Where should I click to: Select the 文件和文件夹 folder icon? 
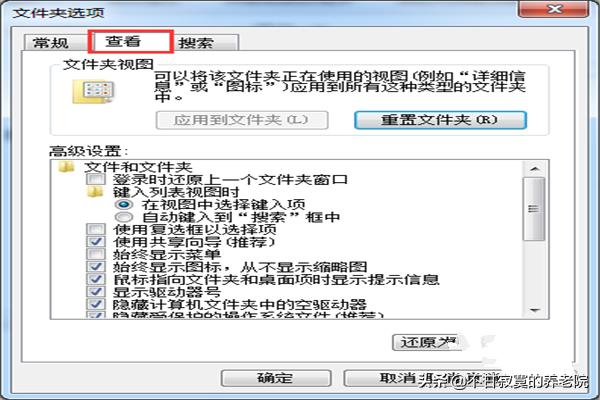tap(66, 167)
